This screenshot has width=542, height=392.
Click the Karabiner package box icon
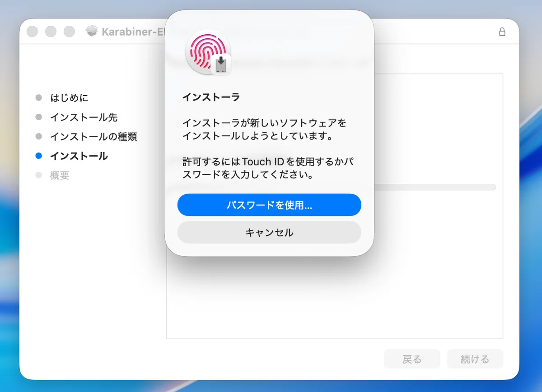[x=92, y=31]
